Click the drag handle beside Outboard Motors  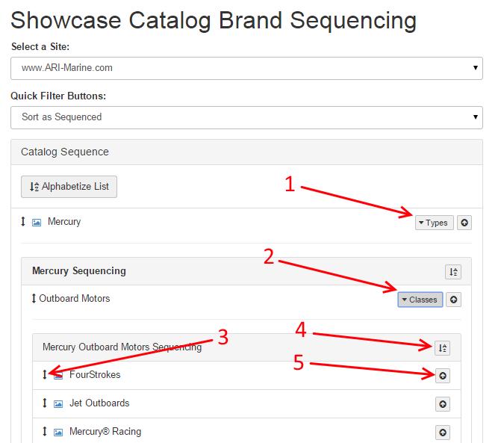tap(34, 298)
